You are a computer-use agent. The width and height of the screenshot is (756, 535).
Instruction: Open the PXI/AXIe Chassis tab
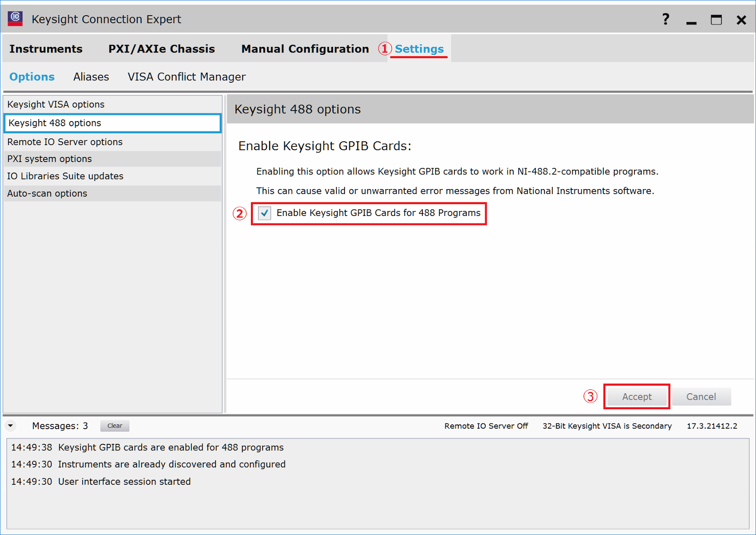point(162,49)
